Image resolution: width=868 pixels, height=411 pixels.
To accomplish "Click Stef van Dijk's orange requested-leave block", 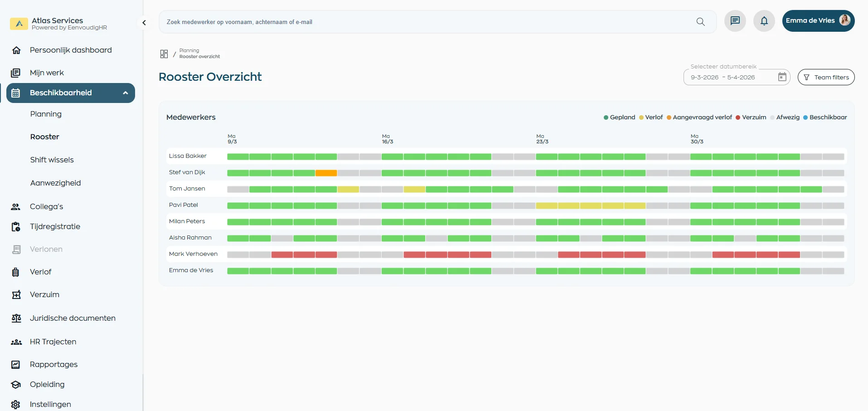I will [326, 173].
